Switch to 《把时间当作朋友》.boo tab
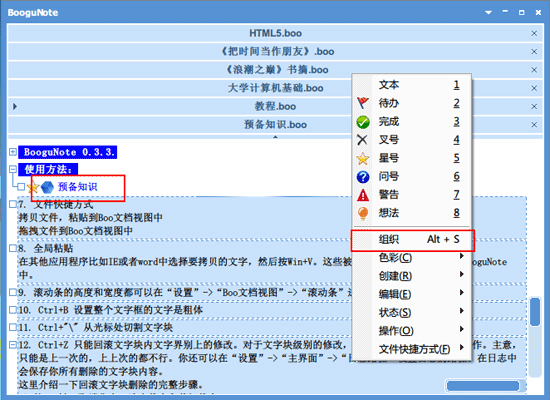This screenshot has width=550, height=400. (275, 52)
